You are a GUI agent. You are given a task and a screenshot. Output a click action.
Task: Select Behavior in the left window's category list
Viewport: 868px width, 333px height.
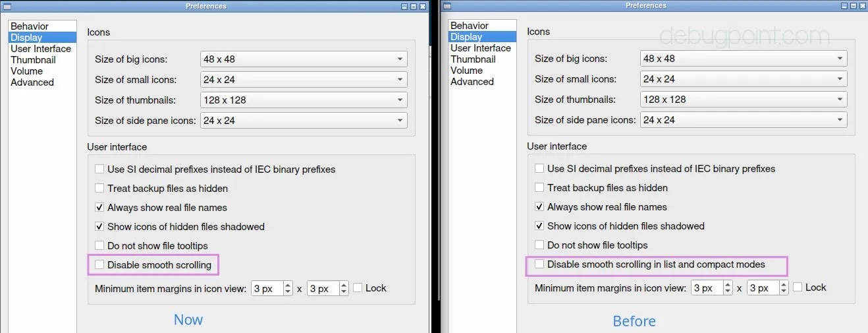[30, 26]
